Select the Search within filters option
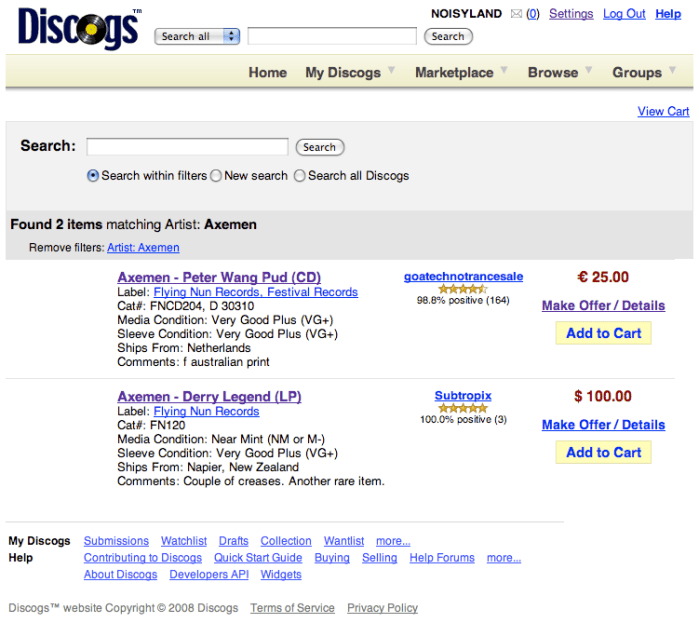The width and height of the screenshot is (699, 623). pos(93,175)
